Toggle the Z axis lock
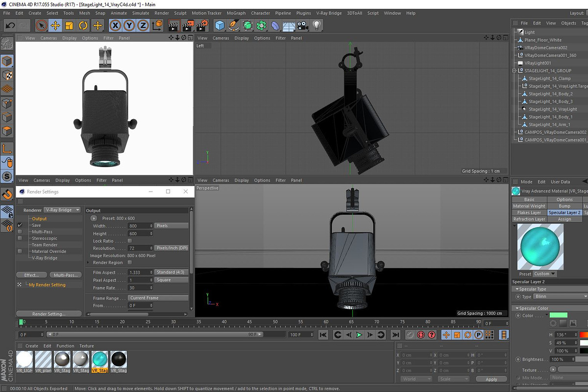This screenshot has height=392, width=588. tap(143, 25)
